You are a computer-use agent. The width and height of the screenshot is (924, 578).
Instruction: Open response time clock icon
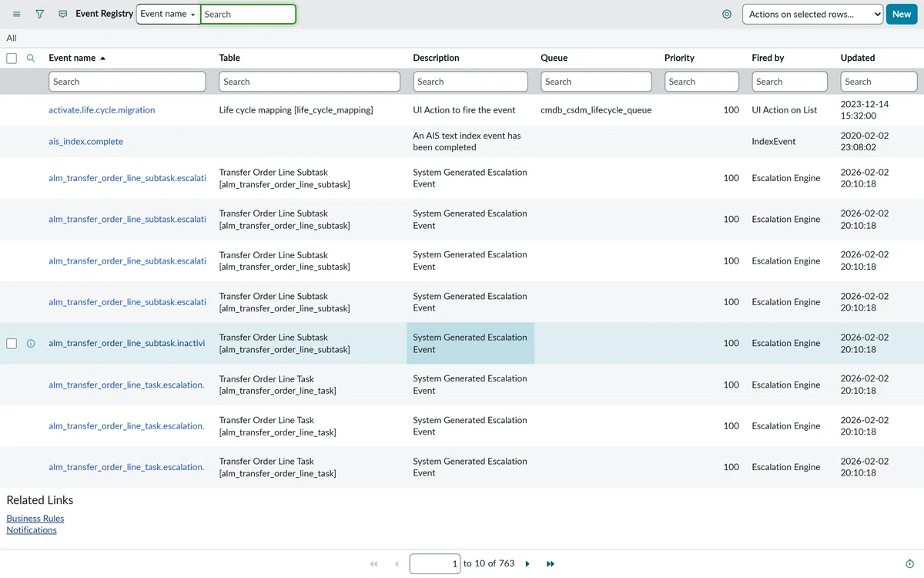point(909,564)
